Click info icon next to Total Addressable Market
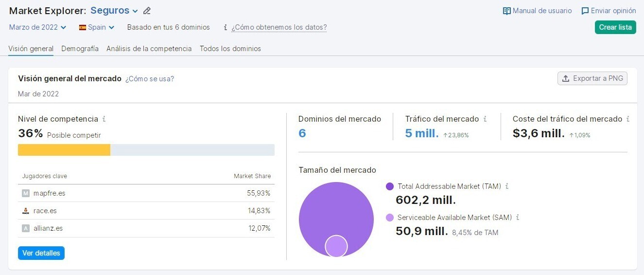The image size is (644, 275). pos(507,186)
